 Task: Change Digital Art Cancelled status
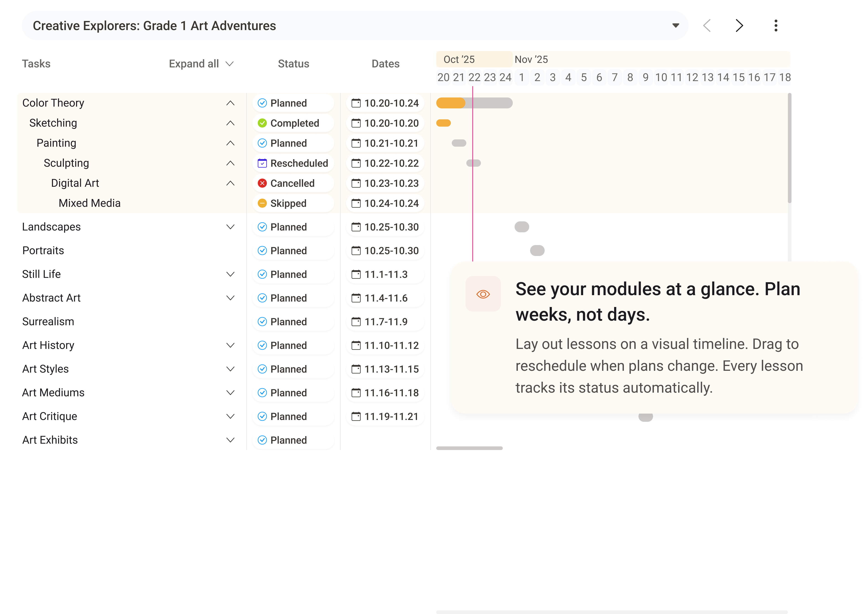tap(293, 183)
